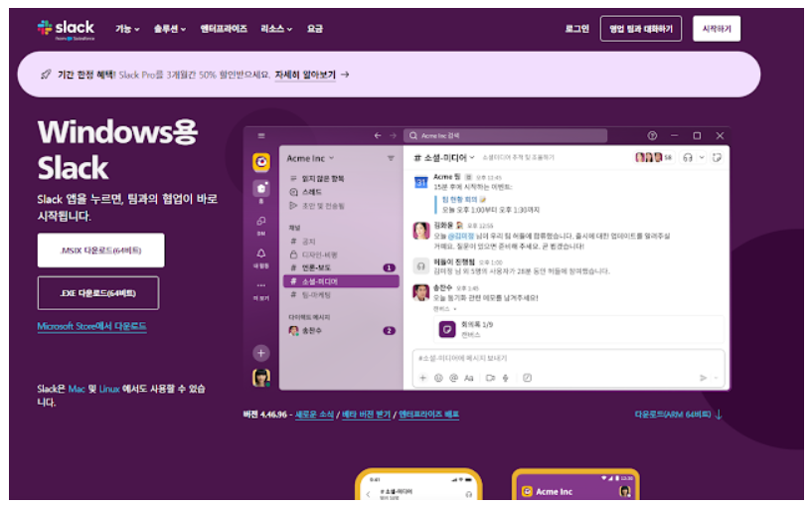This screenshot has height=508, width=812.
Task: Click the more (three dots) icon in sidebar
Action: pos(261,285)
